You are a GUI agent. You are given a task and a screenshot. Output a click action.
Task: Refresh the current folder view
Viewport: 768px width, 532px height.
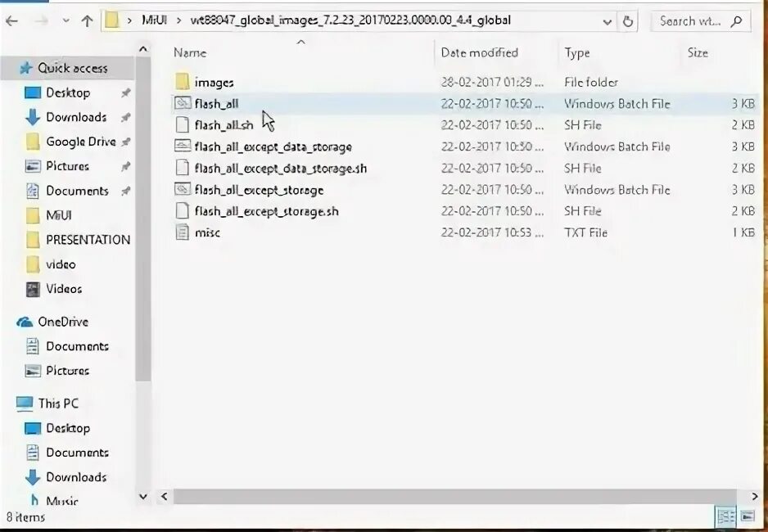pyautogui.click(x=627, y=21)
